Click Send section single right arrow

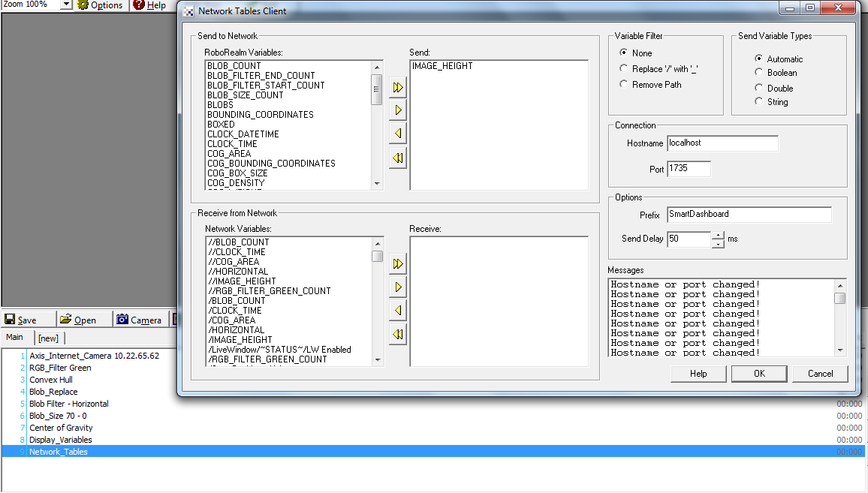(x=397, y=110)
